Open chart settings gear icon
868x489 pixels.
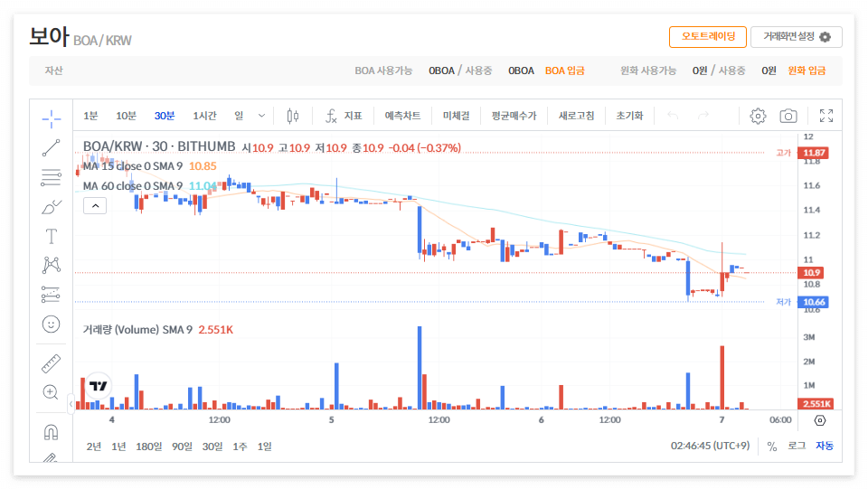click(758, 116)
